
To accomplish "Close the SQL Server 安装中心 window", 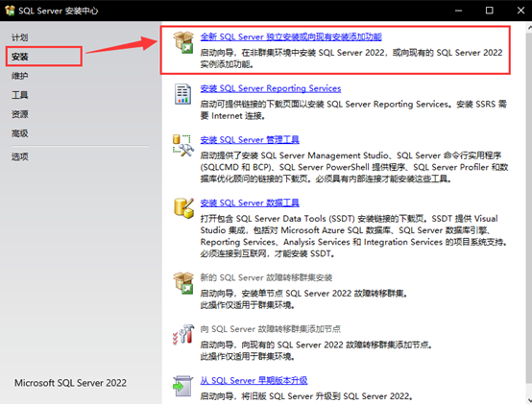I will (520, 11).
